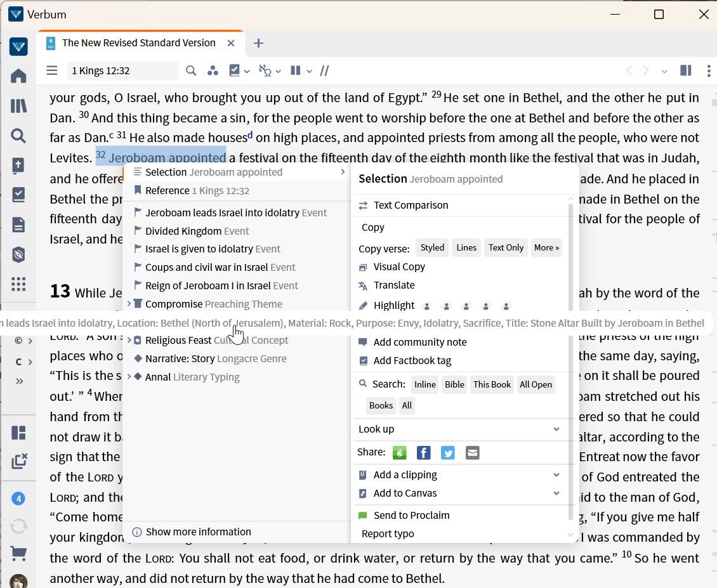Viewport: 717px width, 588px height.
Task: Expand the Annal Literary Typing row
Action: click(129, 377)
